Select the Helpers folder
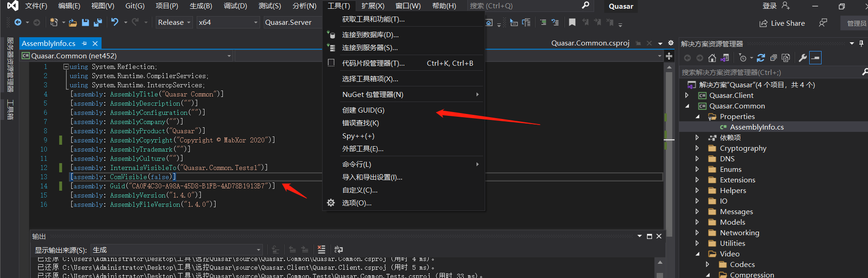This screenshot has width=868, height=278. coord(733,190)
